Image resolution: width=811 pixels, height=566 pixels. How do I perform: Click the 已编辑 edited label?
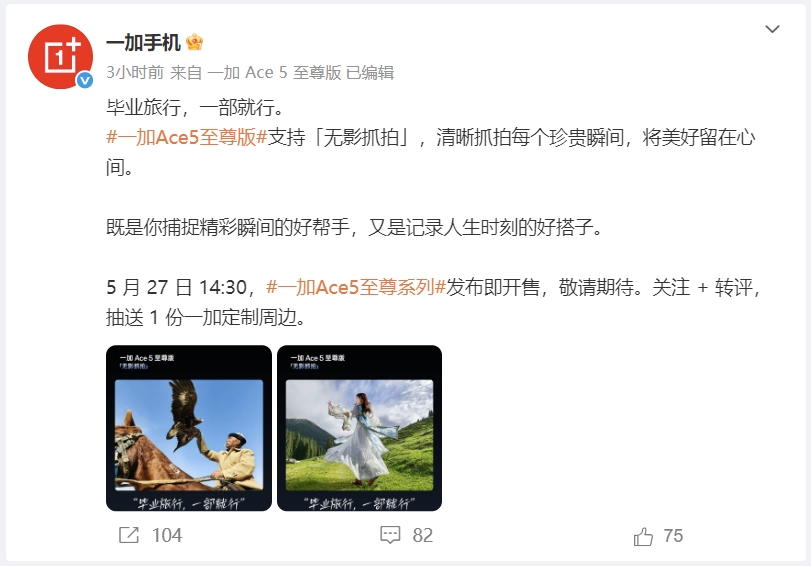coord(370,73)
